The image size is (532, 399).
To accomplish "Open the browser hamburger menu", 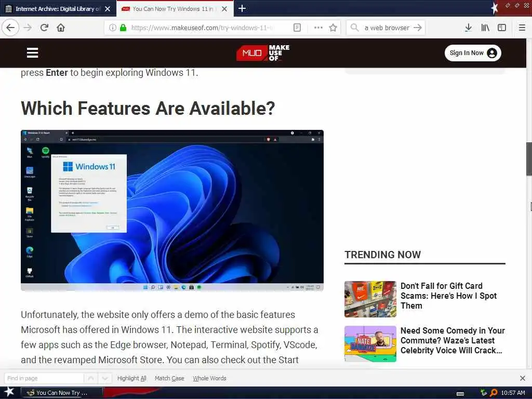I will (522, 28).
